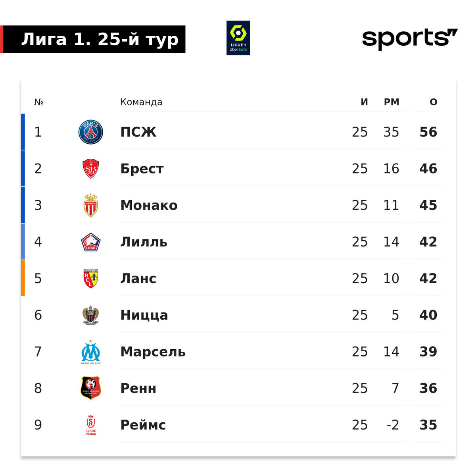Click the Ligue 1 Uber Eats logo
This screenshot has height=472, width=476.
[238, 38]
